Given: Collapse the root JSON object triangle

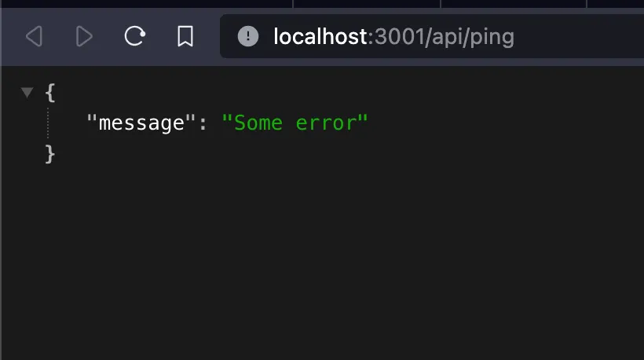Looking at the screenshot, I should pos(27,93).
